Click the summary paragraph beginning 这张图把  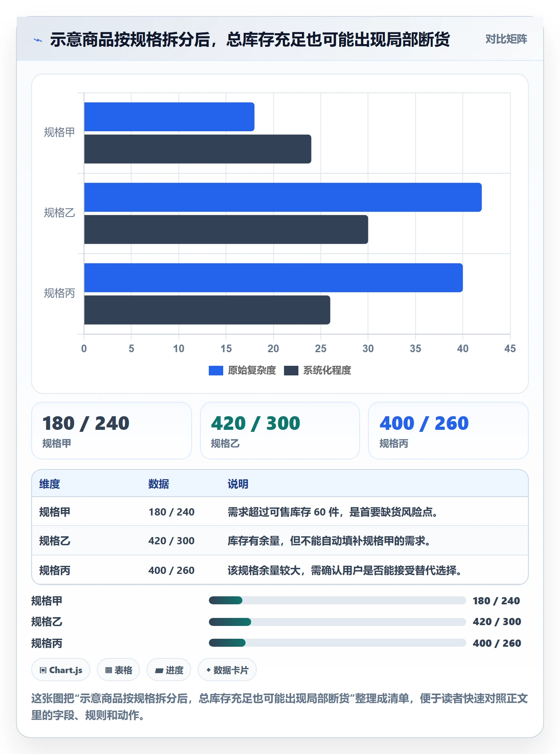pos(280,707)
